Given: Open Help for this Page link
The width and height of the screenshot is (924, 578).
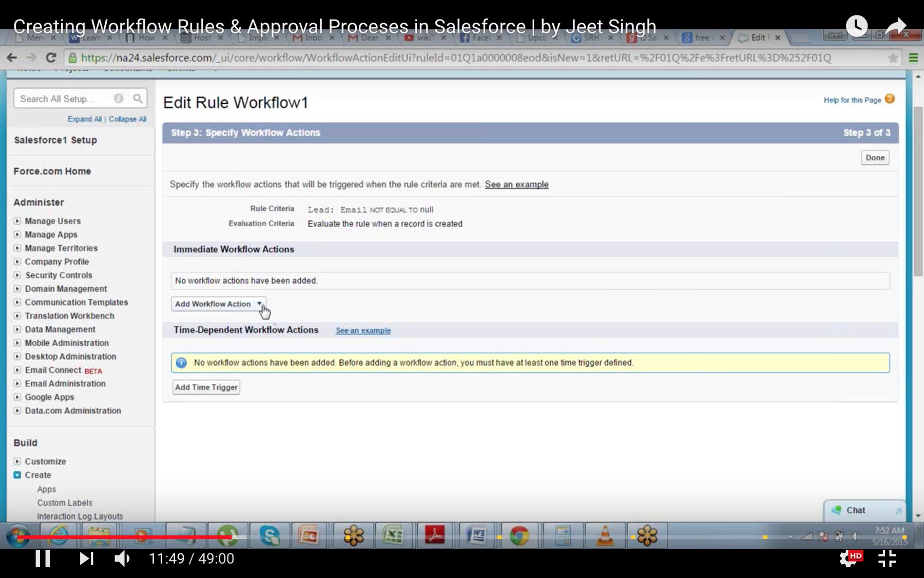Looking at the screenshot, I should tap(852, 100).
